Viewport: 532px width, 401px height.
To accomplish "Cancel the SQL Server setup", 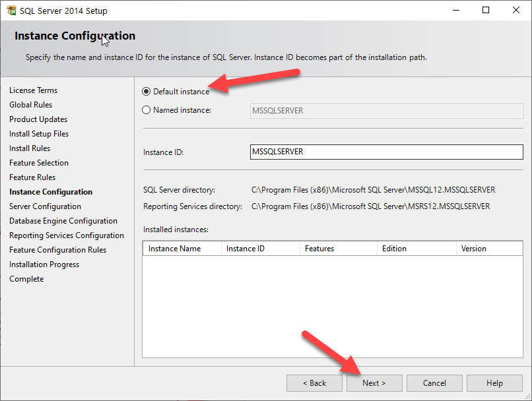I will [x=434, y=383].
